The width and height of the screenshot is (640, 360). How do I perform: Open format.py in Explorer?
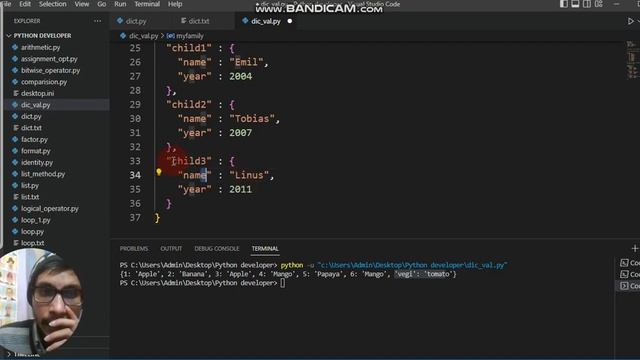coord(36,151)
